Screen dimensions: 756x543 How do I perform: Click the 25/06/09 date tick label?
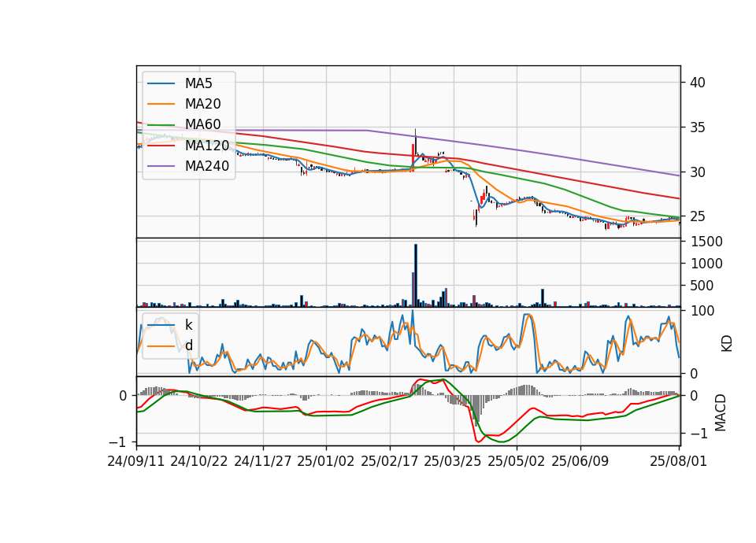[580, 461]
